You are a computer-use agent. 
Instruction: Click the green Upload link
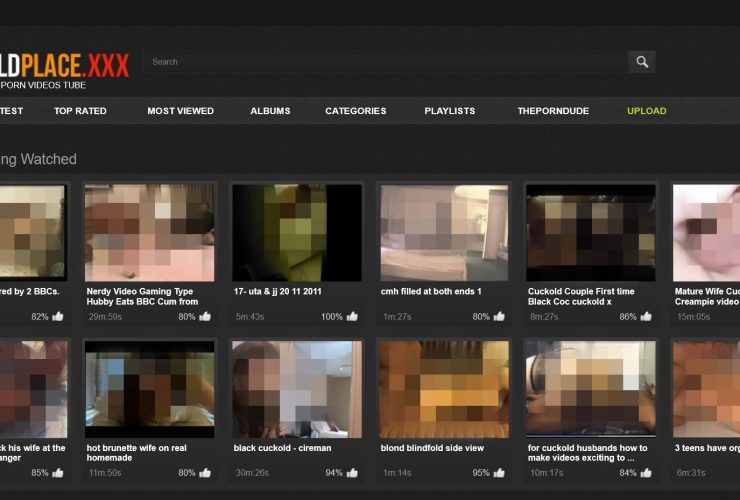[x=647, y=111]
